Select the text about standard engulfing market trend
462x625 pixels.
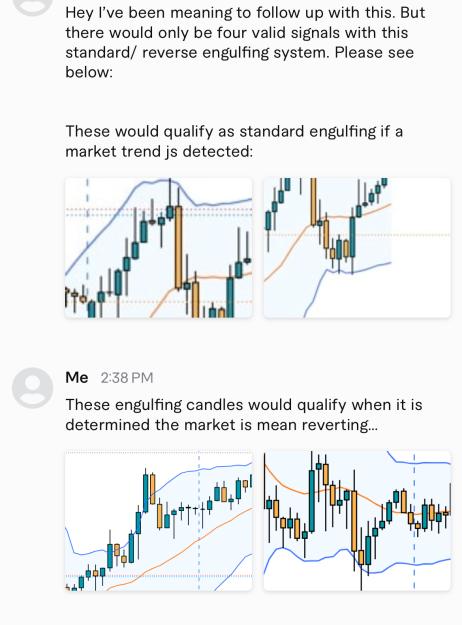pos(234,141)
